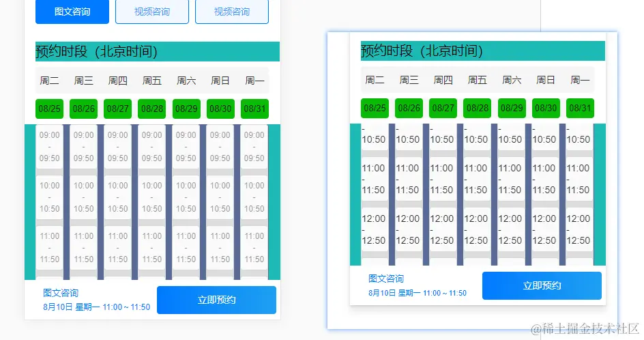Switch to the blue 图文咨询 tab

[x=72, y=12]
